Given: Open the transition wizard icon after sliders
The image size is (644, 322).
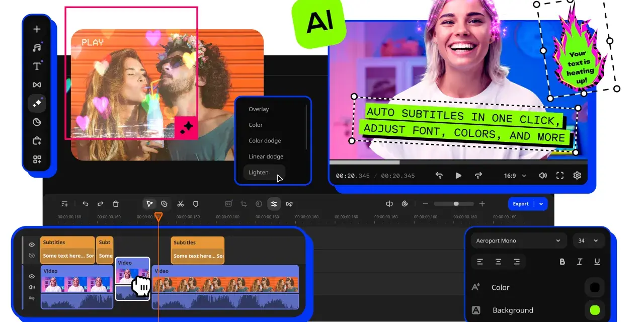Looking at the screenshot, I should pos(289,204).
